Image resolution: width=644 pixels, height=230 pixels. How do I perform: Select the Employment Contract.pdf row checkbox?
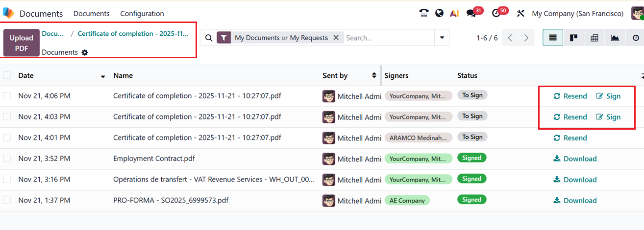coord(7,159)
